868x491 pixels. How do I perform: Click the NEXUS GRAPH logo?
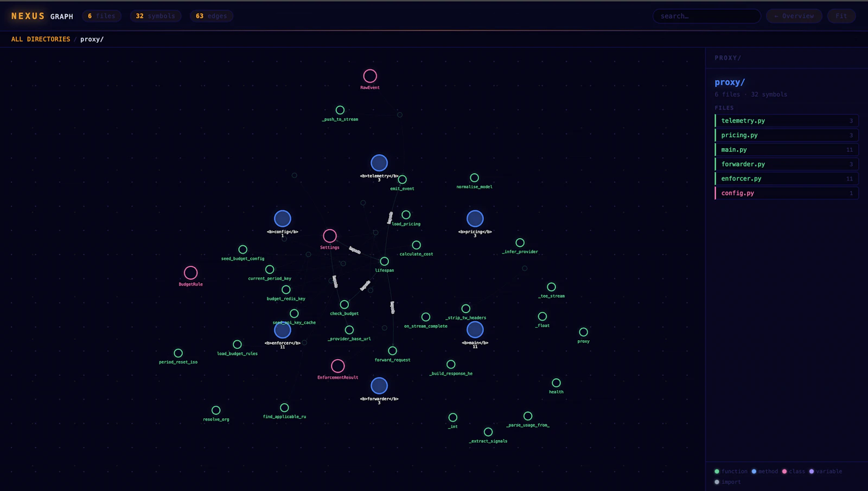pyautogui.click(x=42, y=16)
